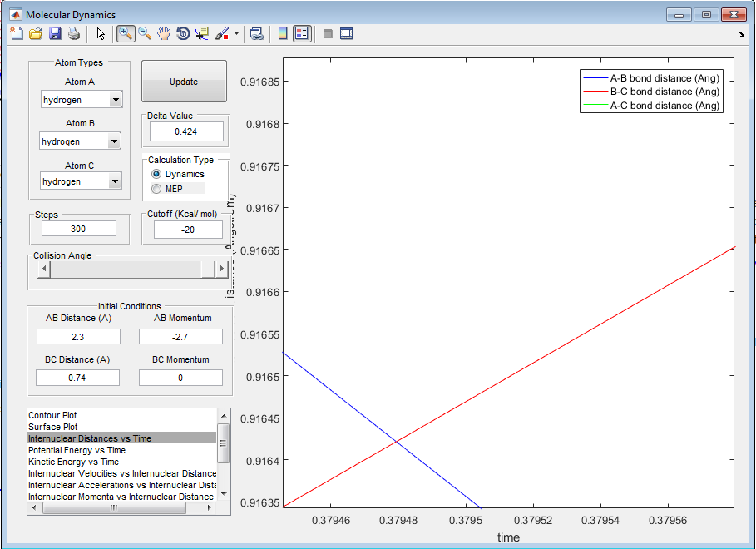Click the BC Distance field showing 0.74
The image size is (756, 549).
coord(77,378)
